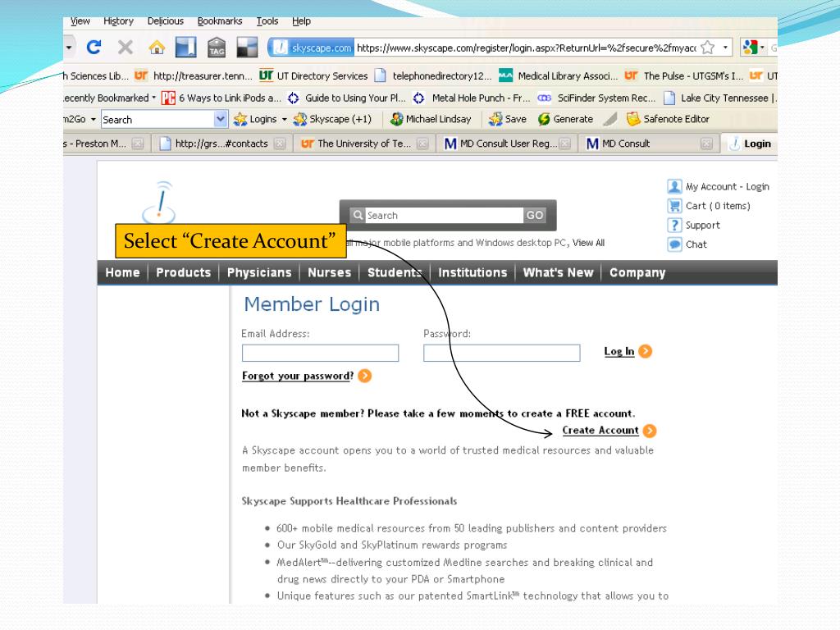
Task: Click the Create Account link
Action: [600, 430]
